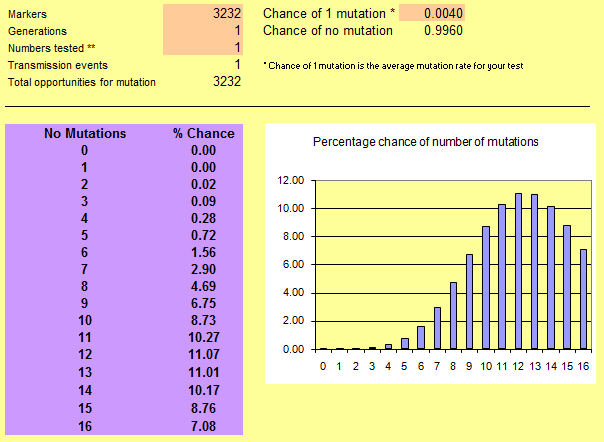604x442 pixels.
Task: Select the 11.07 percent chance cell
Action: pos(203,355)
